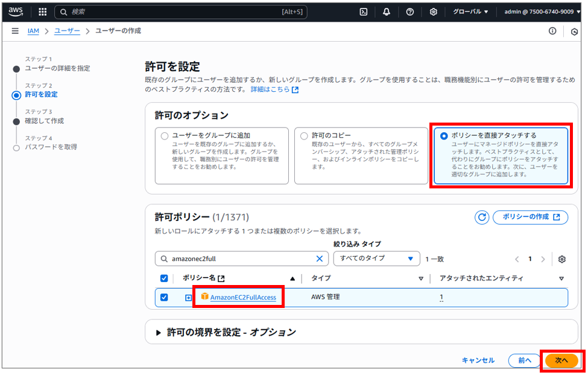Open the すべてのタイプ filter dropdown
588x378 pixels.
coord(376,258)
